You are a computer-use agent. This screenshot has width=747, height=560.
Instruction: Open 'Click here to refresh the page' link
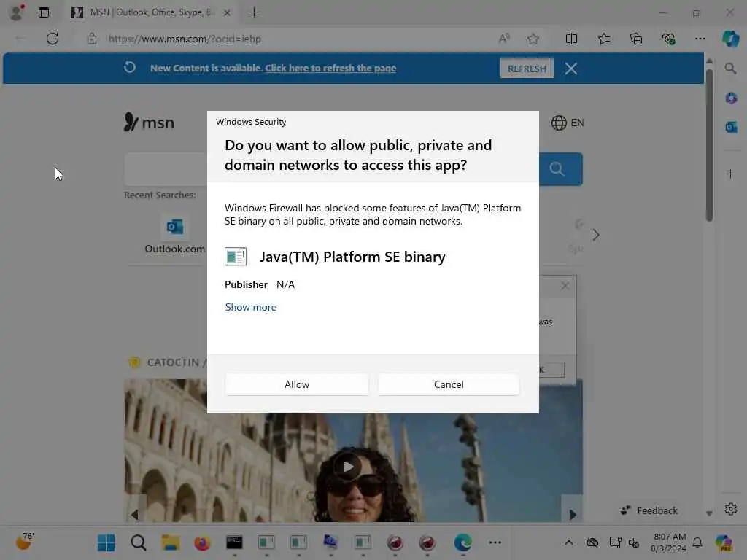point(330,68)
